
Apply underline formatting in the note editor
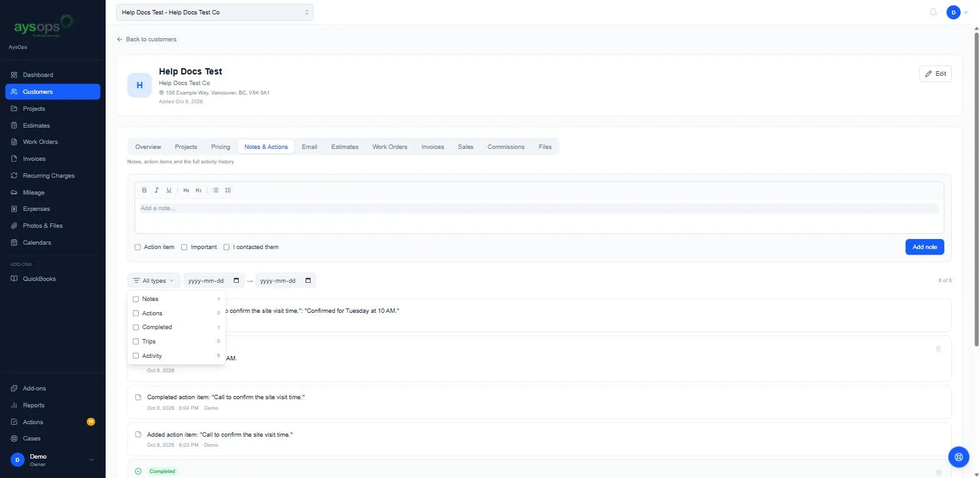[169, 190]
